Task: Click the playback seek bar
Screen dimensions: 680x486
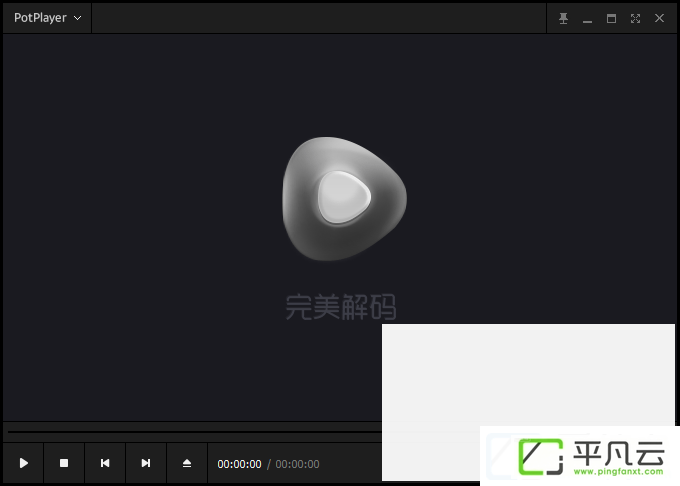Action: tap(194, 432)
